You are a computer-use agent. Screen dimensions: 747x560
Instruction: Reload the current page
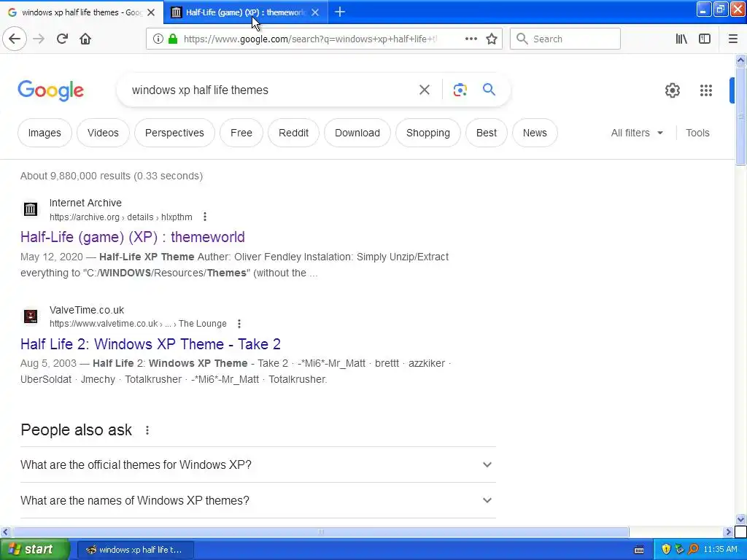[62, 39]
